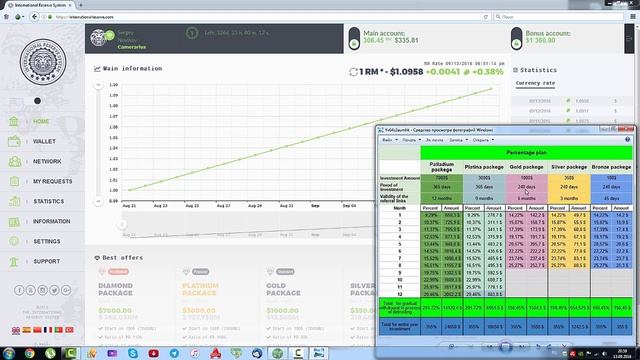Toggle the Bonus account switch
640x360 pixels.
coord(516,39)
